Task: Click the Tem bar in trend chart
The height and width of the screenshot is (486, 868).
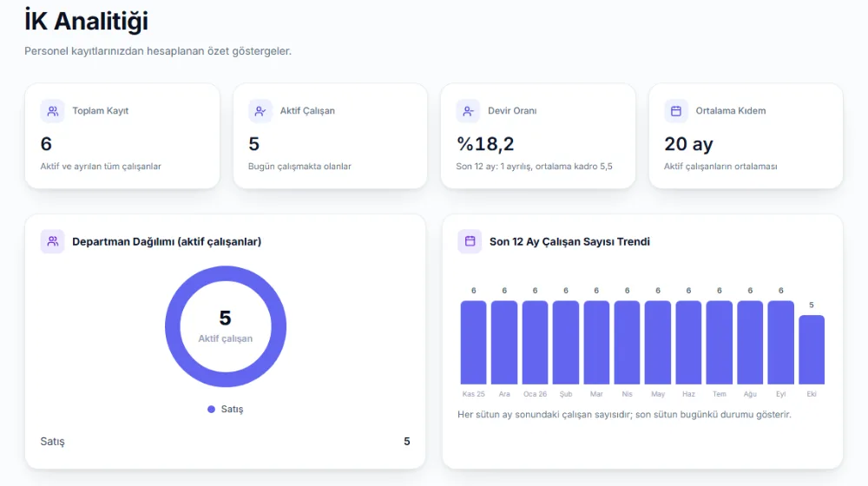Action: coord(719,343)
